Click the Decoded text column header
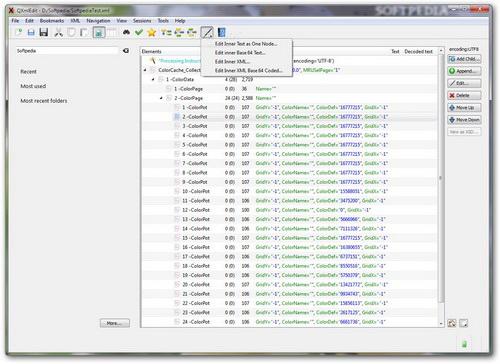The height and width of the screenshot is (364, 500). 419,51
